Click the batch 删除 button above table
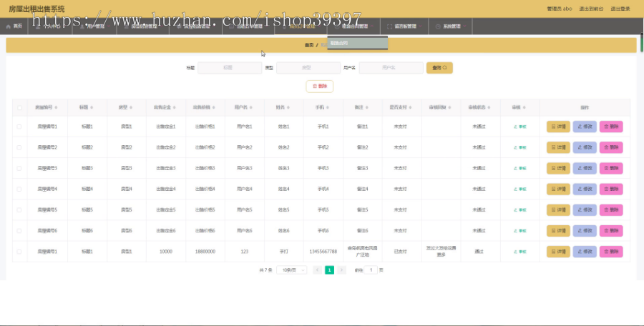Viewport: 644px width, 326px height. [320, 87]
